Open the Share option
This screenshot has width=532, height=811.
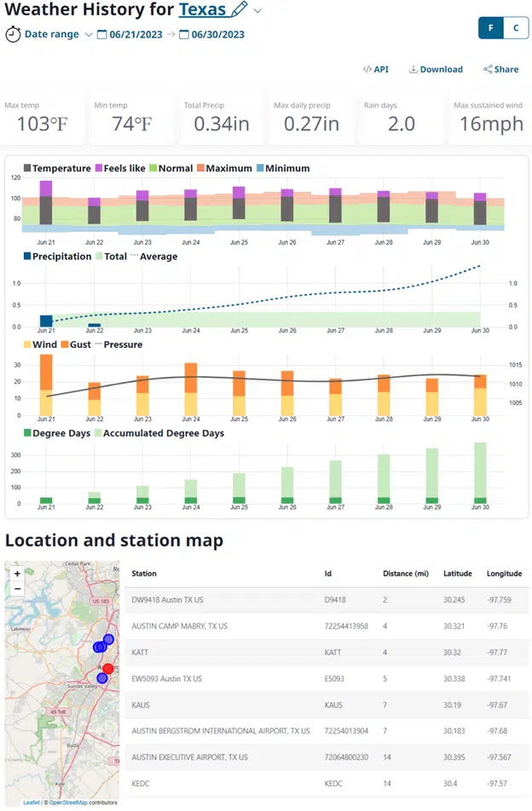coord(500,69)
